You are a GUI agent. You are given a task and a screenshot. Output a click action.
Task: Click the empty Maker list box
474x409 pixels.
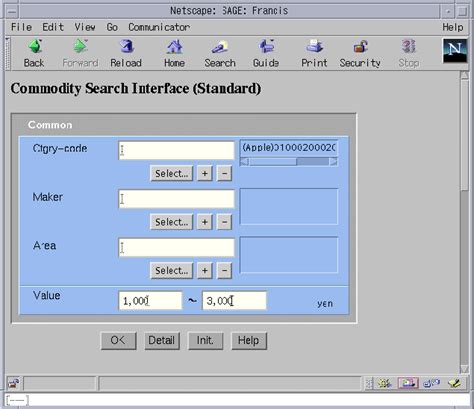(x=289, y=207)
